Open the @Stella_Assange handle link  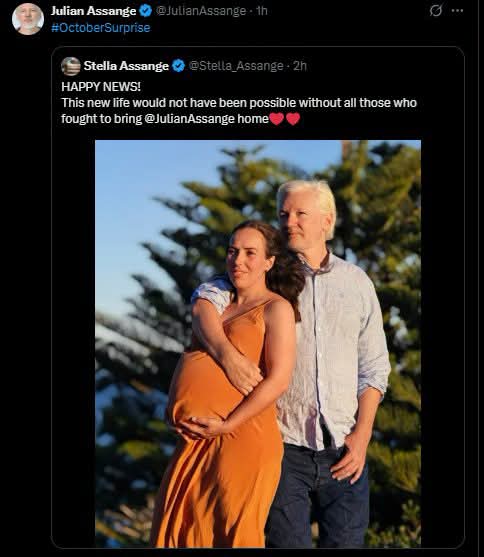coord(236,66)
